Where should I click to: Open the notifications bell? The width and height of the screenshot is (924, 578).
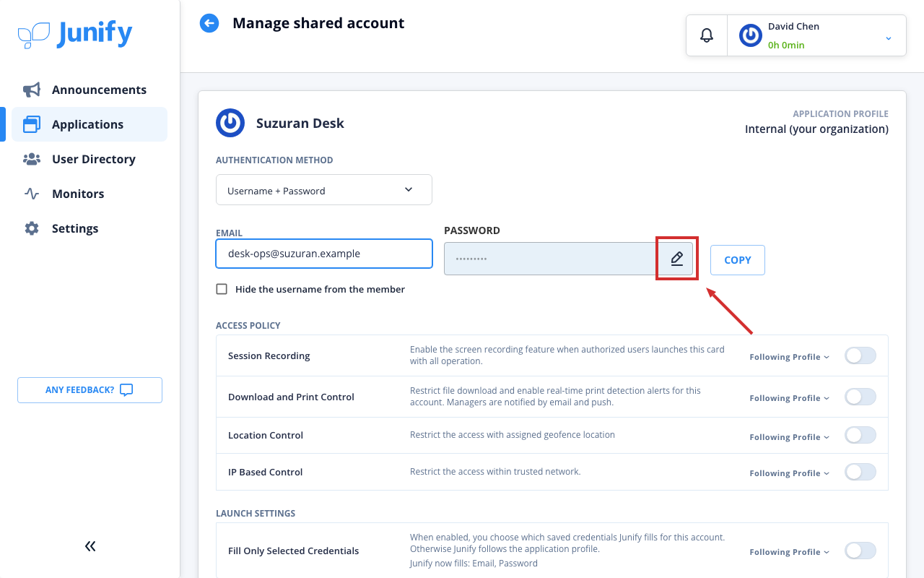[707, 35]
